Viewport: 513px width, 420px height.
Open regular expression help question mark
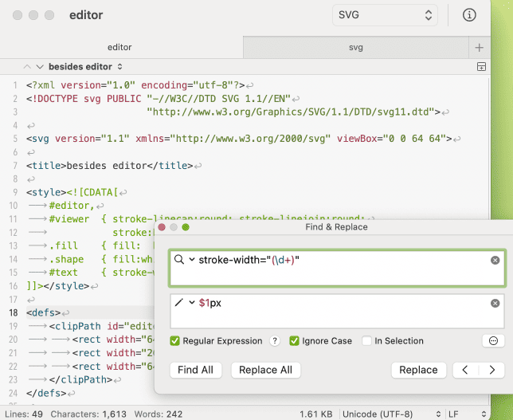pos(275,341)
